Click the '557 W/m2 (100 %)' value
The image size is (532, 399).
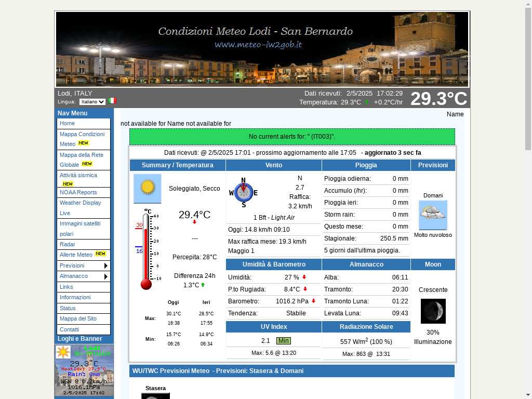[x=366, y=341]
